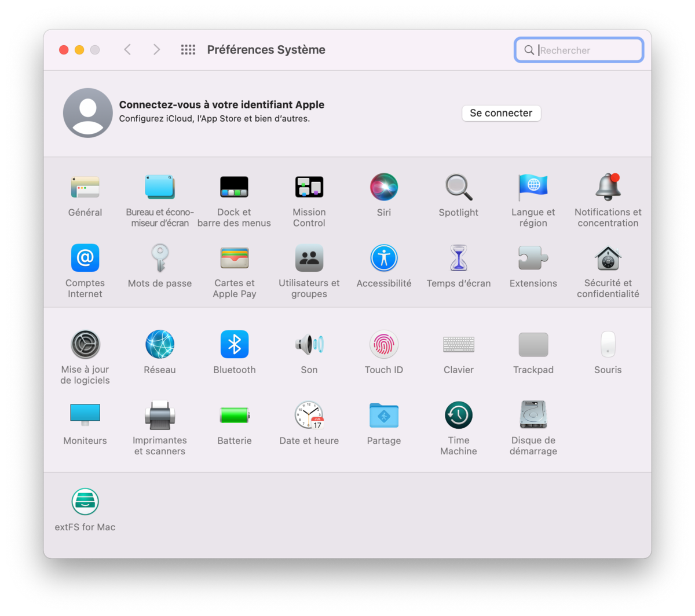The height and width of the screenshot is (616, 695).
Task: Open Souris preferences
Action: 608,344
